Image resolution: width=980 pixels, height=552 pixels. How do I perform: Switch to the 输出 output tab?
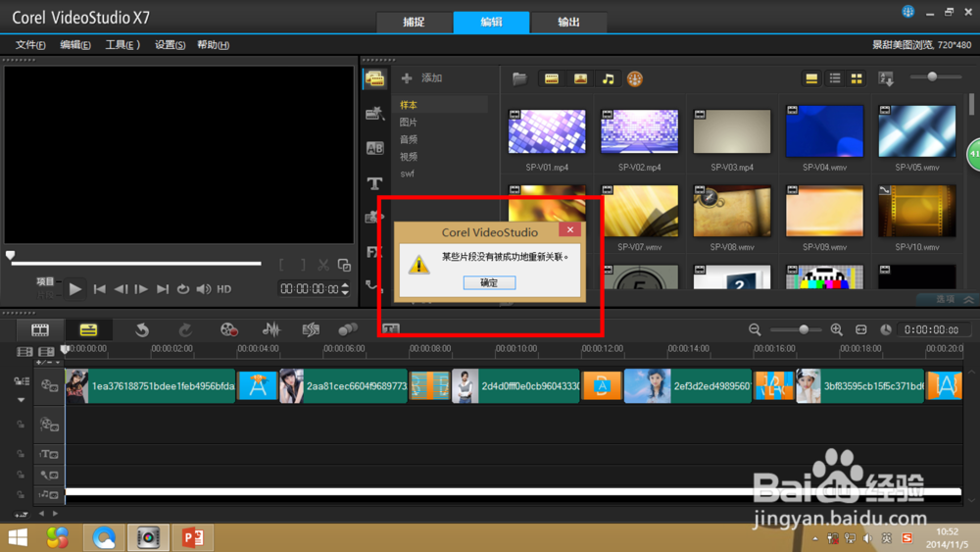[x=568, y=22]
